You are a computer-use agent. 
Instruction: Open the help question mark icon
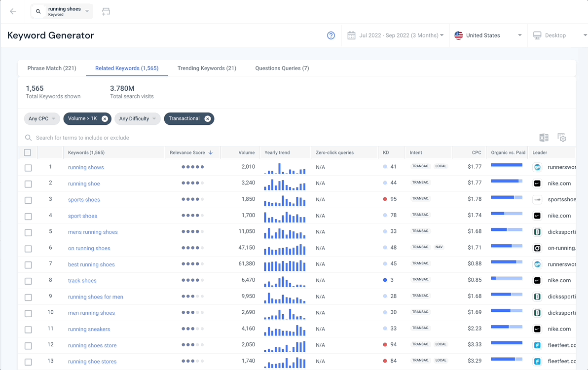331,36
